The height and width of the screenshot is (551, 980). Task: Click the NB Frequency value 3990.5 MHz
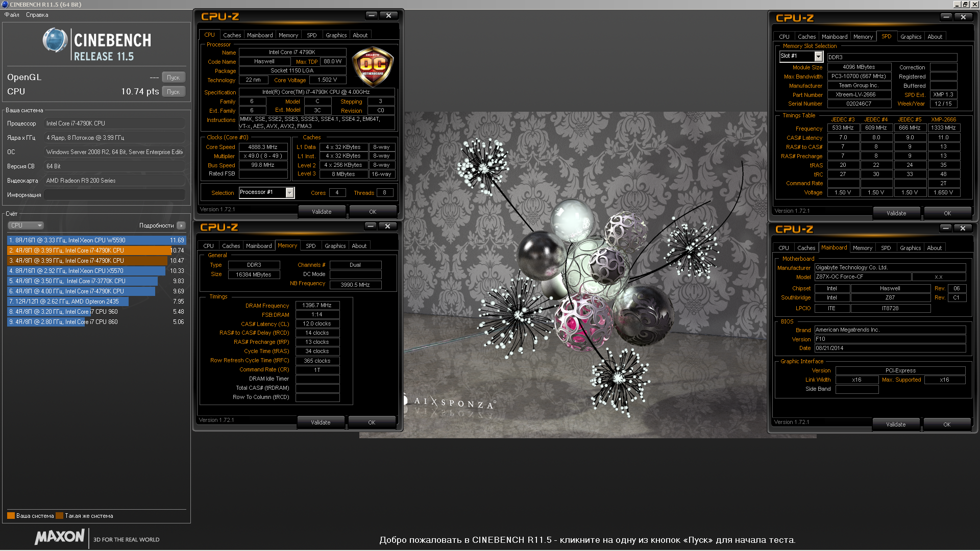(355, 285)
